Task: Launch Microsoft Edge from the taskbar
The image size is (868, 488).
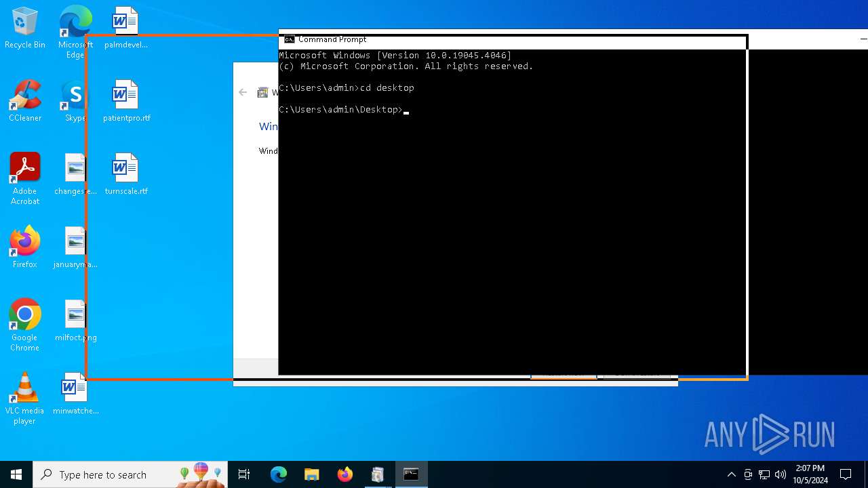Action: point(279,474)
